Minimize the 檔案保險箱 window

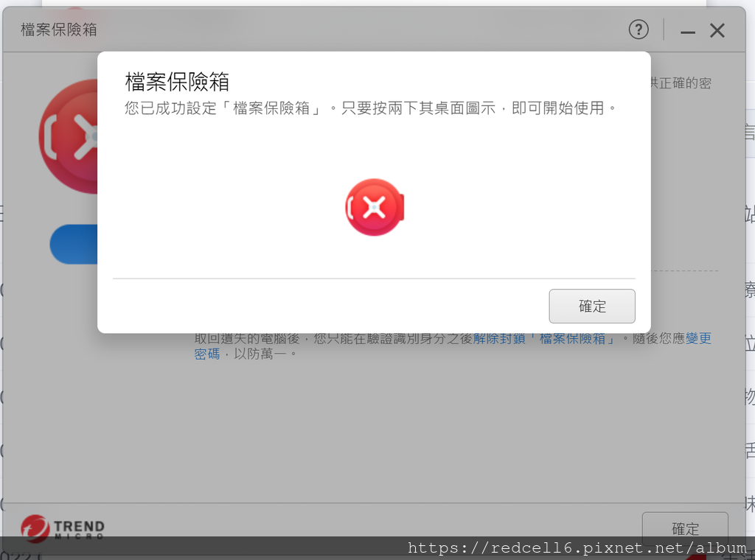(688, 32)
